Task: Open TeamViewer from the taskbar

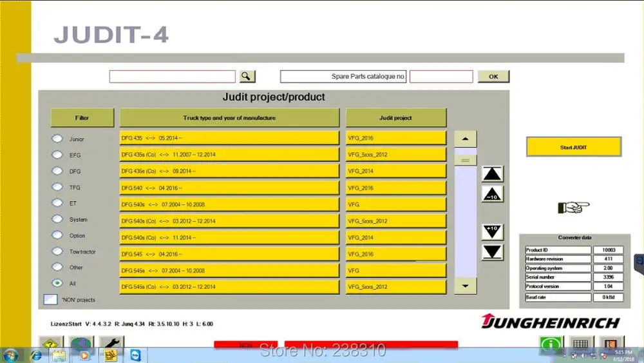Action: coord(135,355)
